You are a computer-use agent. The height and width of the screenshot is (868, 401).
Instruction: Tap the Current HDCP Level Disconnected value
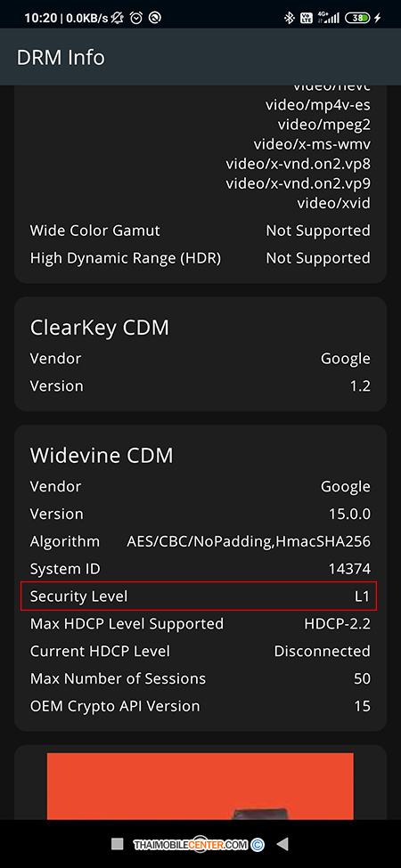tap(323, 651)
